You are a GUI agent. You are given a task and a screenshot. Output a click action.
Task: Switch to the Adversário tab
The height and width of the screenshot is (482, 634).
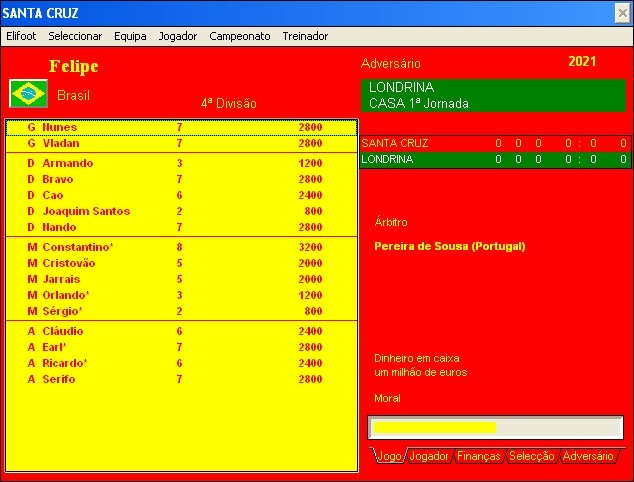tap(588, 456)
